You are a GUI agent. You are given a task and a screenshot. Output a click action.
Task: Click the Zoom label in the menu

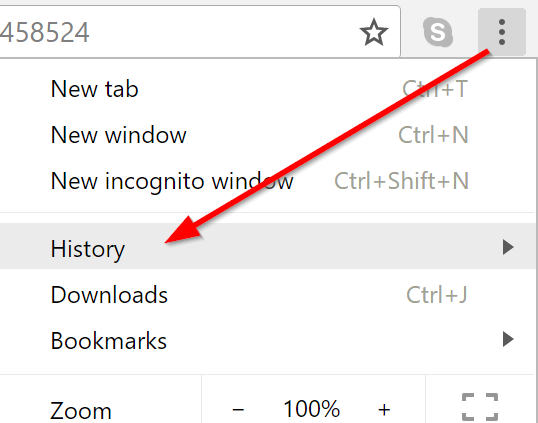pos(81,411)
